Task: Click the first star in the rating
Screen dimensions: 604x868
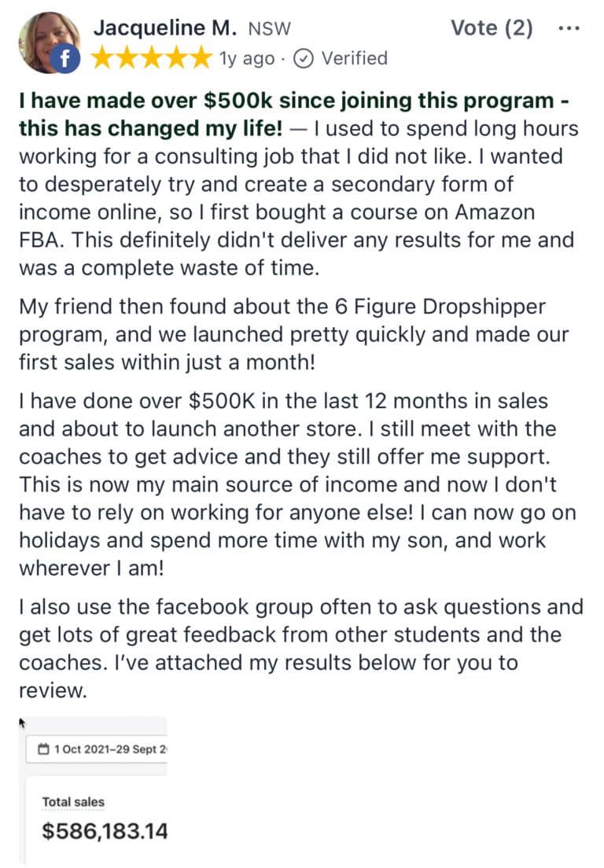Action: (x=103, y=58)
